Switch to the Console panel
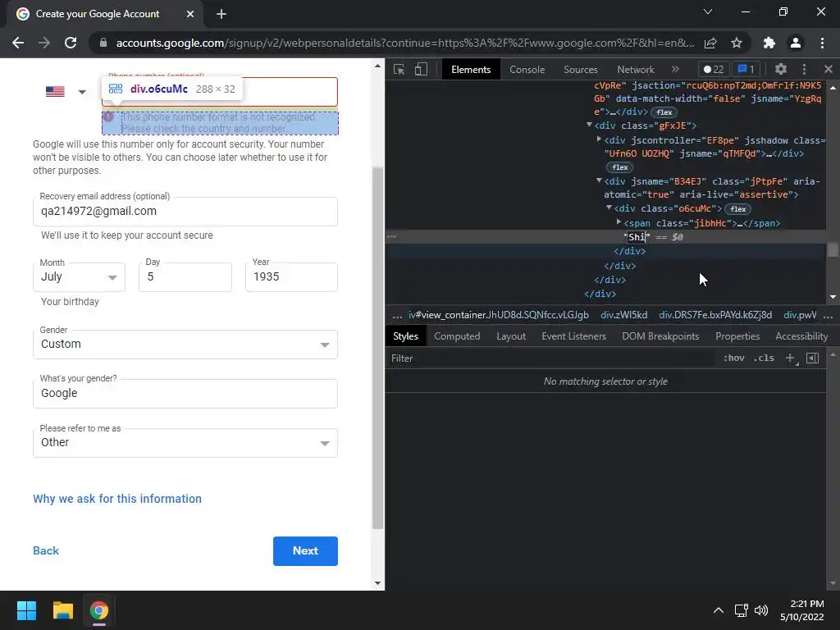 coord(527,70)
